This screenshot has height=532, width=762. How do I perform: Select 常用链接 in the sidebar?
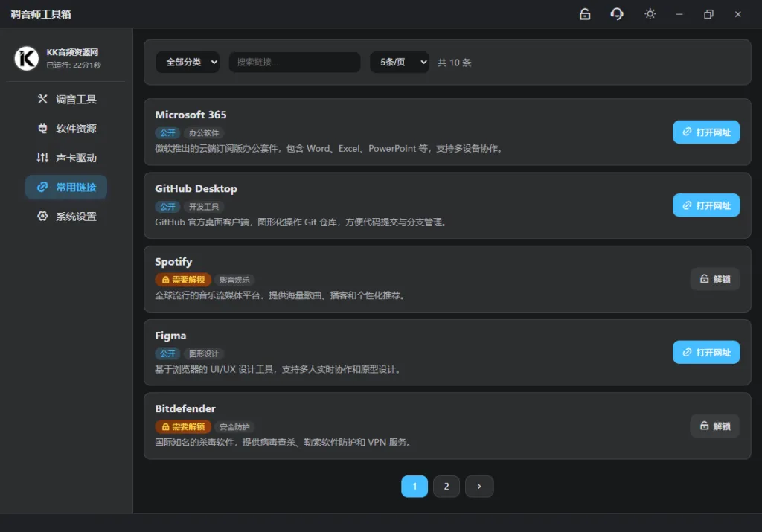66,187
